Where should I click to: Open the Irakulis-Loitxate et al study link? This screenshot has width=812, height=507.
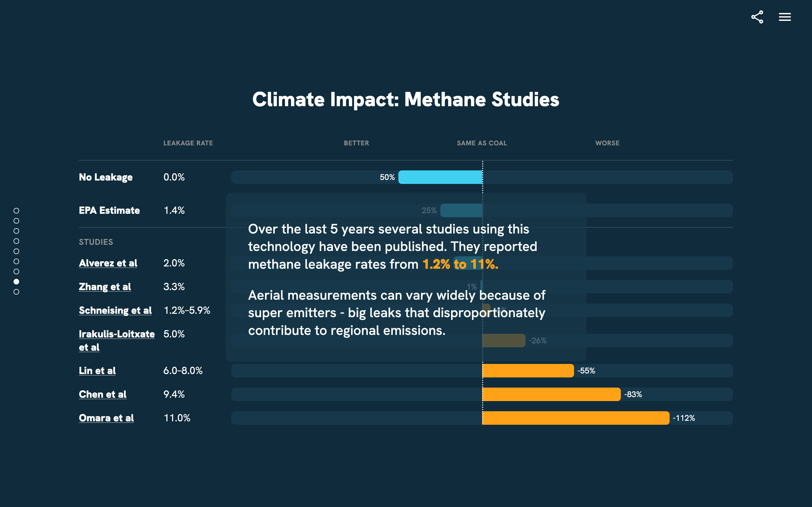[116, 334]
